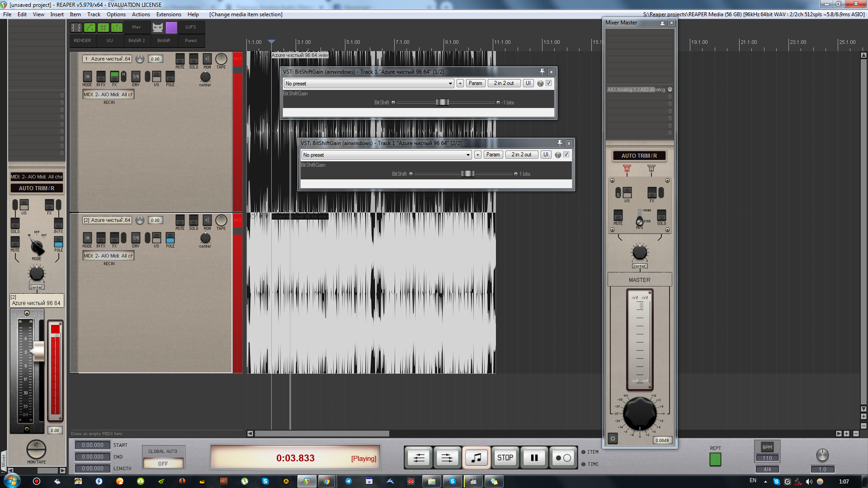Click the VU toolbar button
This screenshot has width=868, height=488.
tap(109, 41)
